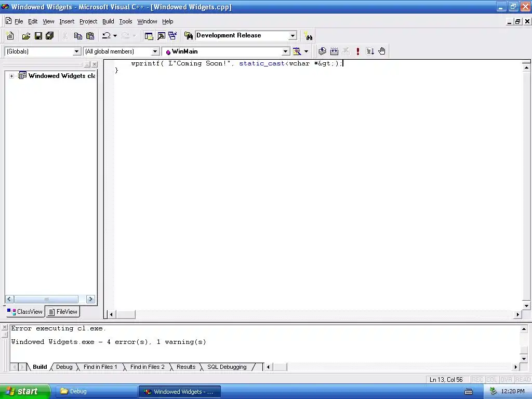This screenshot has height=399, width=532.
Task: Undo the last edit with the Undo arrow
Action: 107,36
